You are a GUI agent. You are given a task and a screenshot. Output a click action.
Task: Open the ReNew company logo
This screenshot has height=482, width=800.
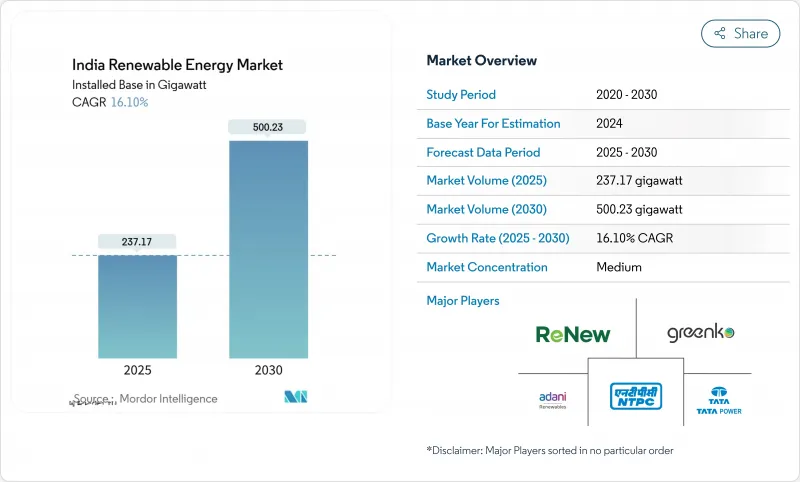pos(572,334)
